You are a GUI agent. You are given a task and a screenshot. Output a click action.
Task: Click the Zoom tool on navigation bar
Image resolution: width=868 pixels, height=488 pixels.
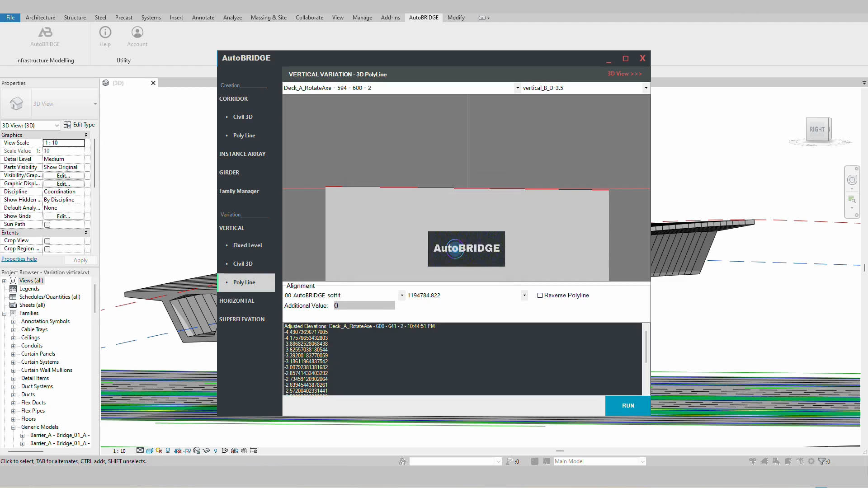852,199
